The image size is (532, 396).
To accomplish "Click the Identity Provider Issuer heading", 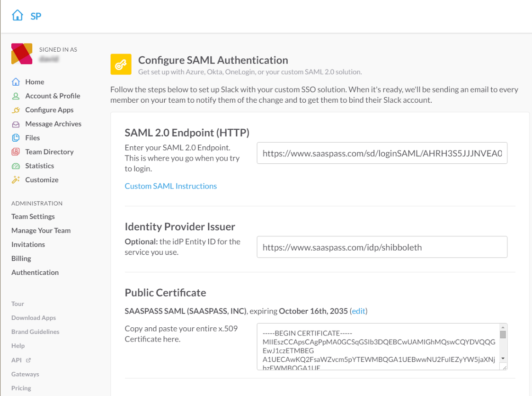I will pos(180,226).
